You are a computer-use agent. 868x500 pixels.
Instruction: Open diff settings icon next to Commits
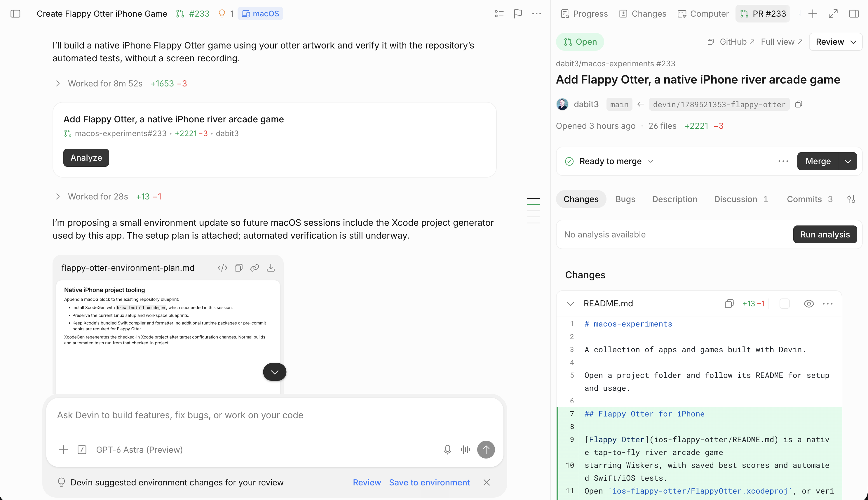point(851,199)
